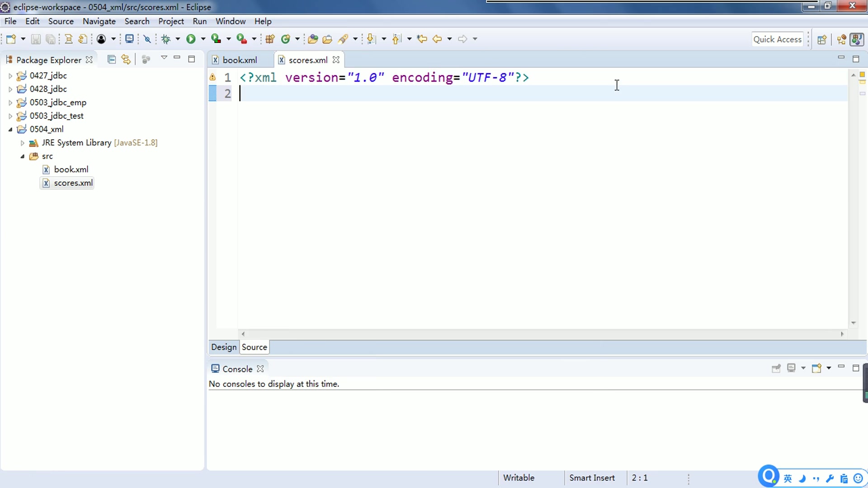Viewport: 868px width, 488px height.
Task: Click the warning marker on line 1
Action: point(212,77)
